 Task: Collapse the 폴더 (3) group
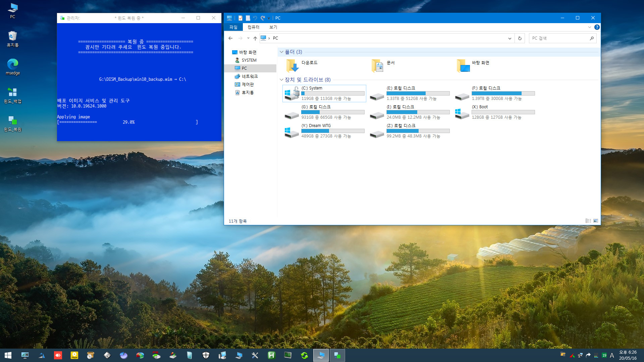281,52
